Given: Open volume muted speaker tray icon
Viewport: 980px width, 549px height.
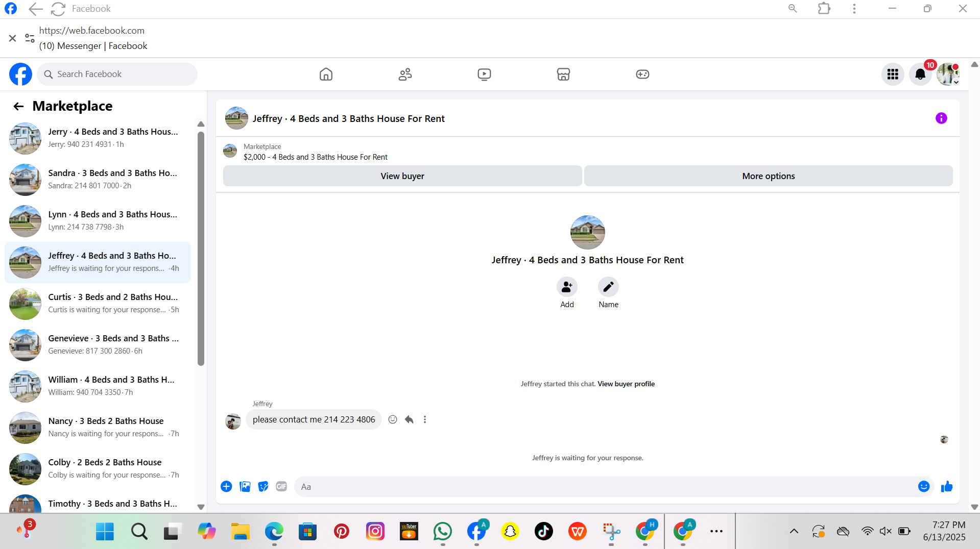Looking at the screenshot, I should coord(886,532).
